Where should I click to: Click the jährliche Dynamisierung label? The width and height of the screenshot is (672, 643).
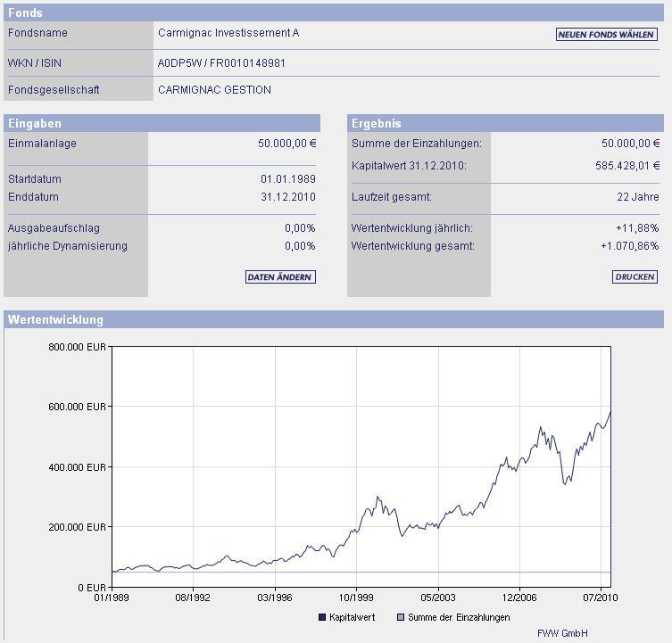68,246
